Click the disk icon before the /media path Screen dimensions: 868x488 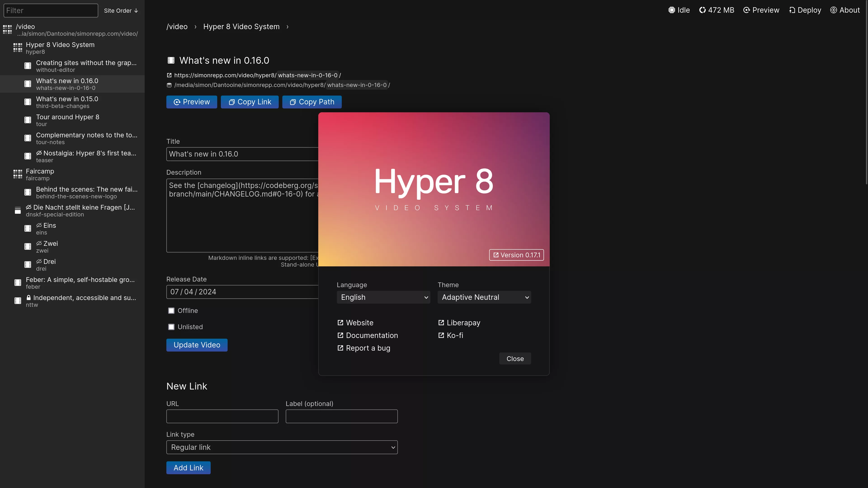tap(169, 85)
